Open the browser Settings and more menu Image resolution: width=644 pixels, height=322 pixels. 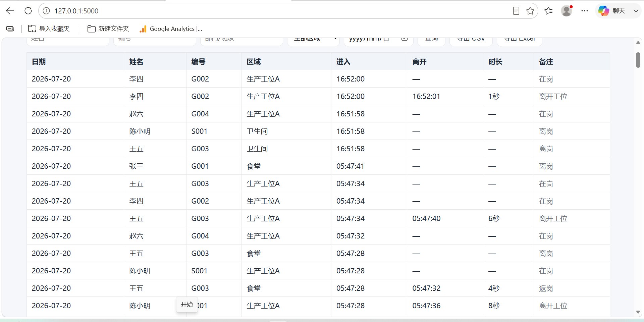pyautogui.click(x=585, y=11)
